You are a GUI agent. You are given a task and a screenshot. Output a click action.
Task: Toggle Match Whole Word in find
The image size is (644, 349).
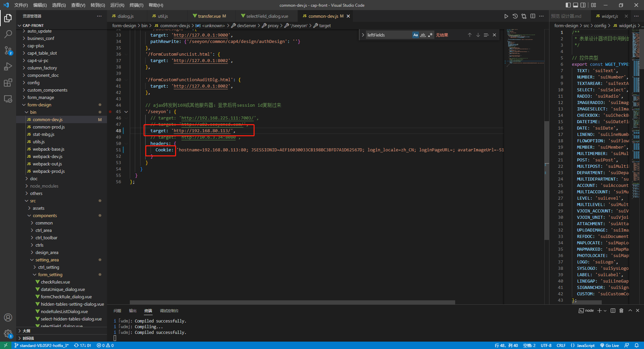pos(423,35)
